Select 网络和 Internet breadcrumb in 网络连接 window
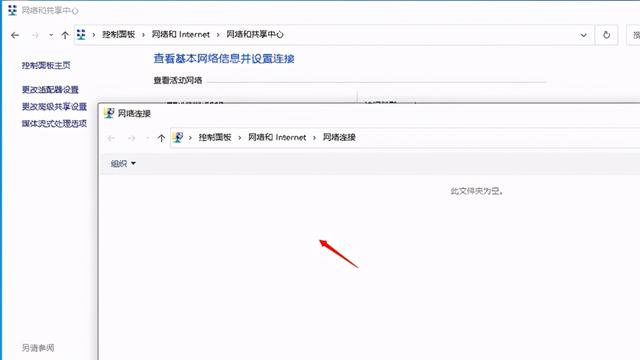Image resolution: width=640 pixels, height=360 pixels. tap(277, 138)
